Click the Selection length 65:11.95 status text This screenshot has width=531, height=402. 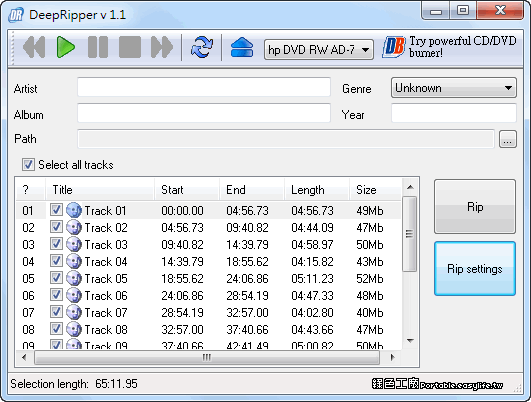click(74, 384)
